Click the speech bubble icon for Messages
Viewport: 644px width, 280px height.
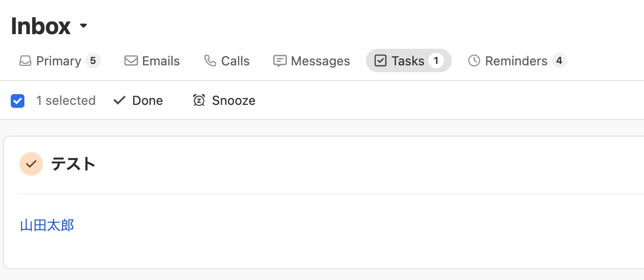point(280,61)
